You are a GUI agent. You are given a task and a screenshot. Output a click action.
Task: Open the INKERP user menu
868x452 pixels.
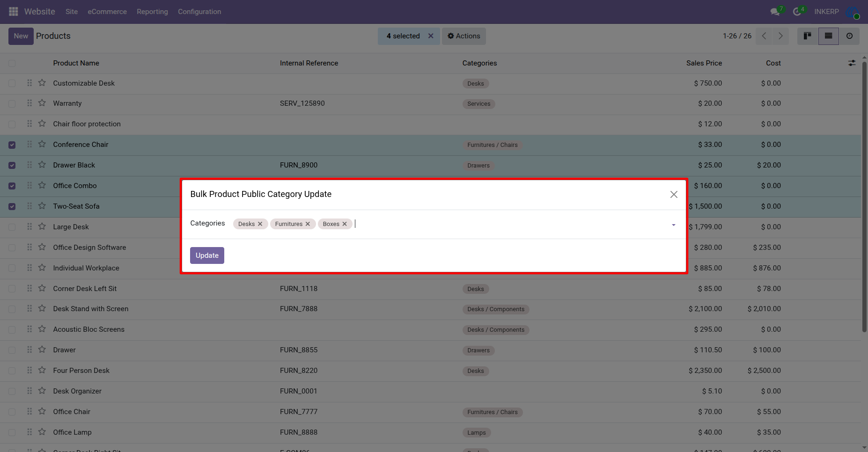837,11
